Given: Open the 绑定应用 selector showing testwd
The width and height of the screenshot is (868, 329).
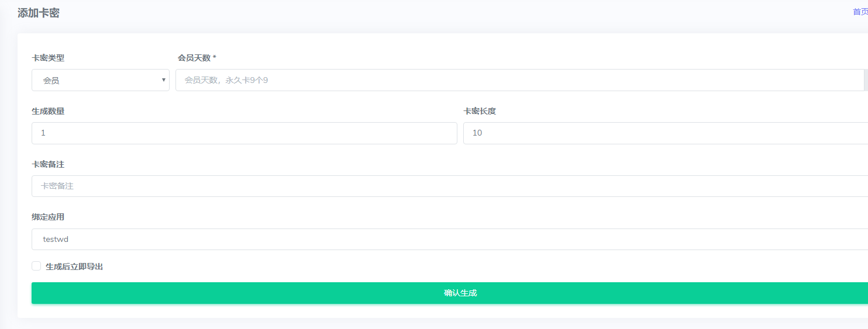Looking at the screenshot, I should click(450, 239).
